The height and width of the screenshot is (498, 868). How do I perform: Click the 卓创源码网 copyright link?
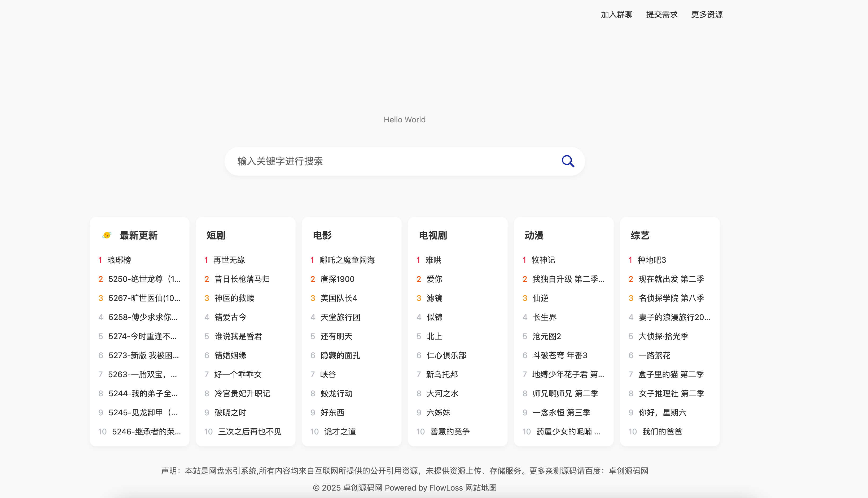click(x=363, y=488)
